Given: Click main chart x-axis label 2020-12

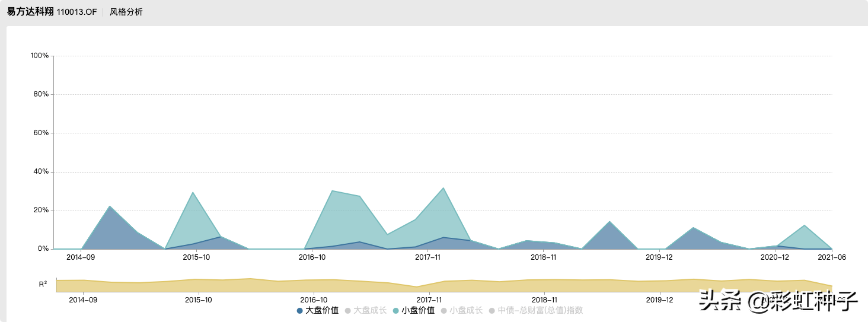Looking at the screenshot, I should click(x=774, y=257).
